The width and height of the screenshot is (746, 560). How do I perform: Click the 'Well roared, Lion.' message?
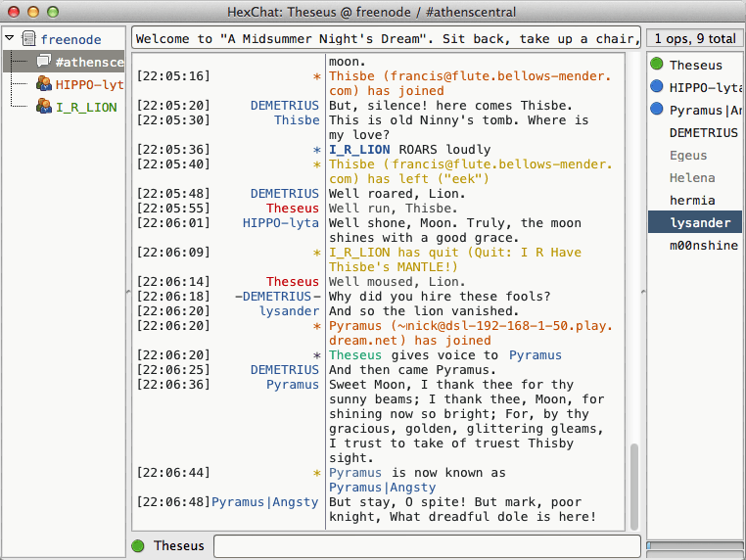(x=396, y=194)
